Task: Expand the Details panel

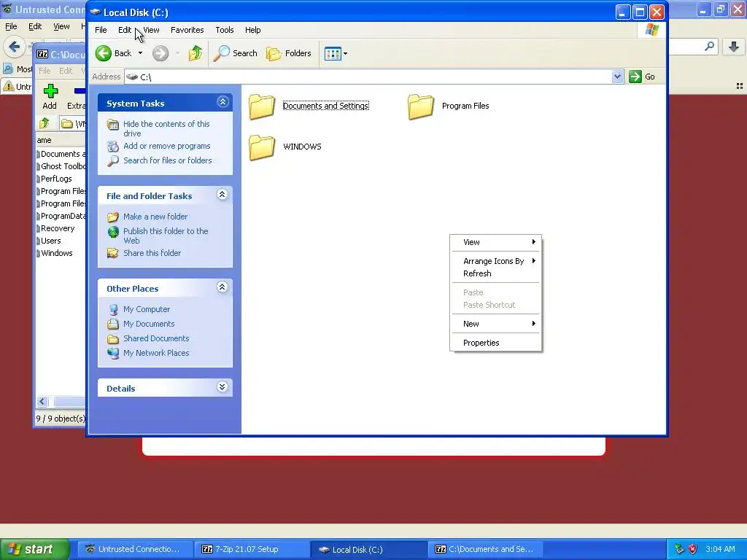Action: tap(222, 387)
